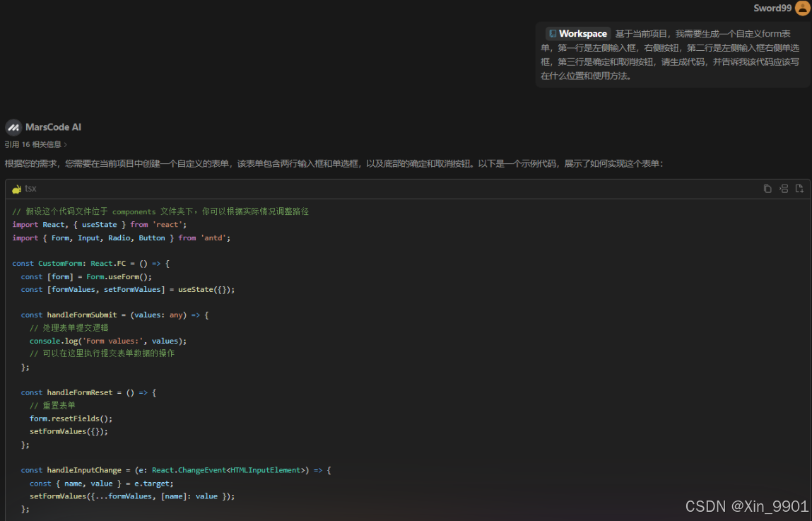Screen dimensions: 812x521
Task: Click the MarsCode AI logo icon
Action: 13,127
